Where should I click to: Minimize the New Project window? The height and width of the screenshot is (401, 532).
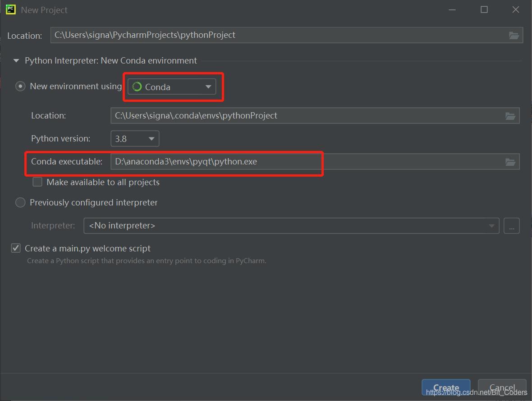pos(452,10)
